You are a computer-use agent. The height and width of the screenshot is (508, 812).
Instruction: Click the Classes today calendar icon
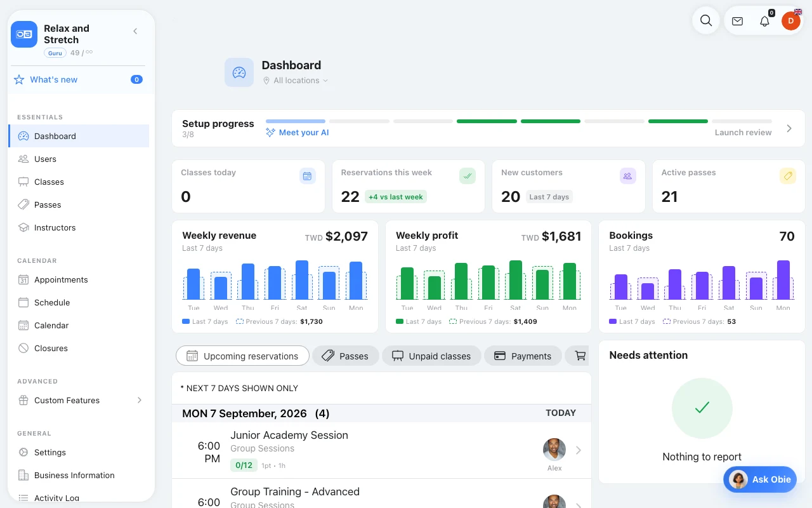[x=308, y=176]
